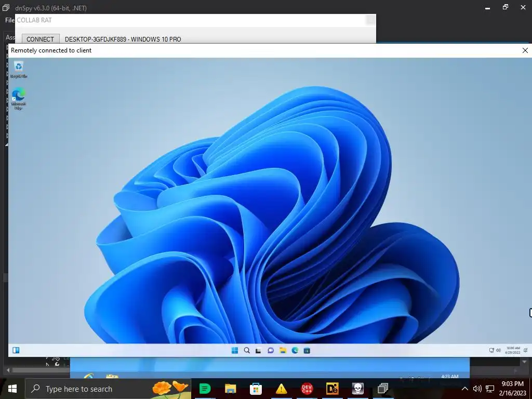
Task: Open the remote Windows 11 Start menu
Action: (234, 351)
